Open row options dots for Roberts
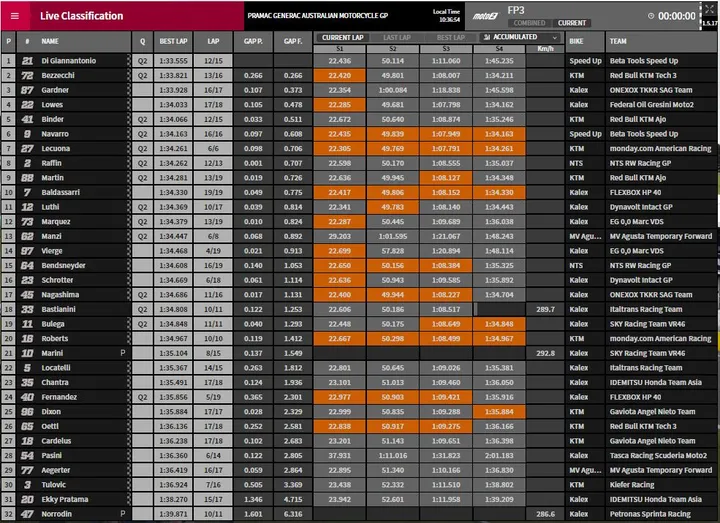 tap(128, 338)
